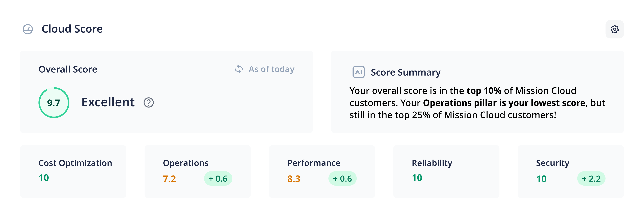This screenshot has height=218, width=644.
Task: Click the AI icon beside Score Summary
Action: [358, 72]
